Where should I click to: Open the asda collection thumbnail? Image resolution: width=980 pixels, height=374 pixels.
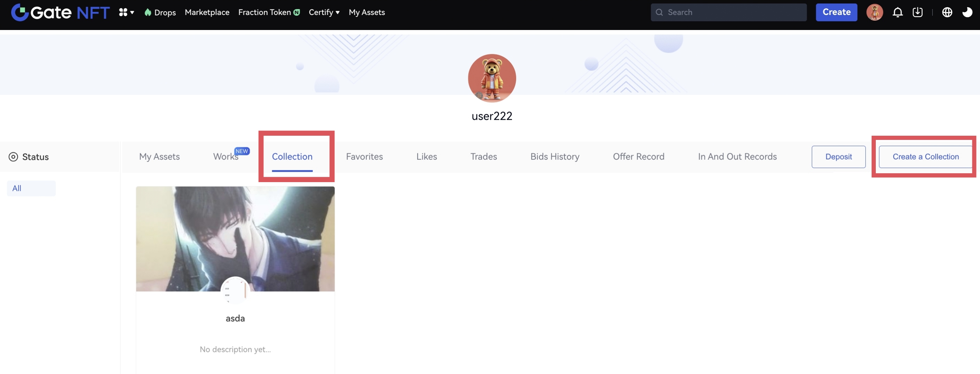(235, 239)
